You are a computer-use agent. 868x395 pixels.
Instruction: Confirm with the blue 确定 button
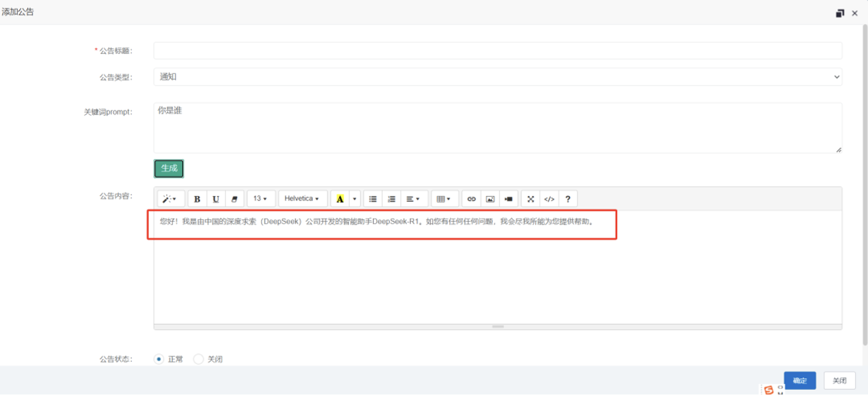(x=800, y=381)
